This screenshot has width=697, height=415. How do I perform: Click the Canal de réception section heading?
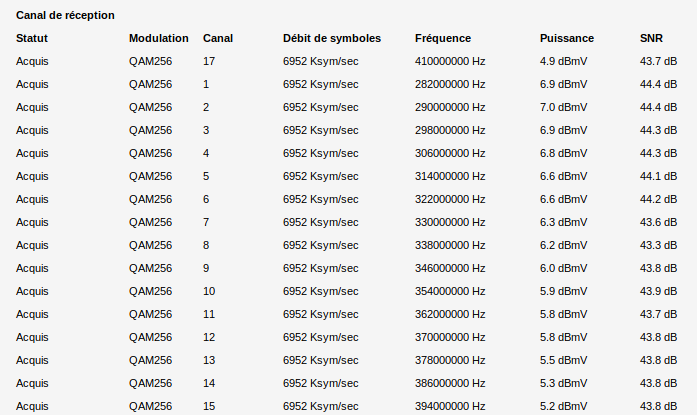[65, 16]
